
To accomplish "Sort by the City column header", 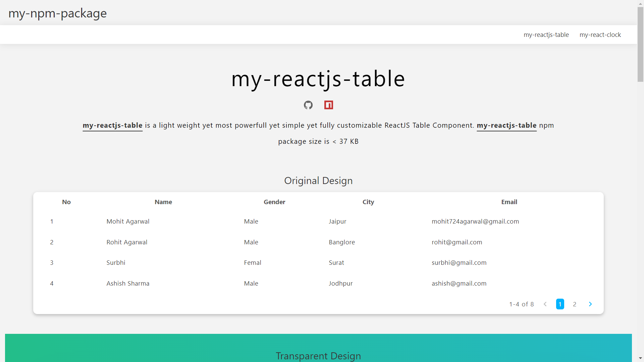I will tap(368, 202).
